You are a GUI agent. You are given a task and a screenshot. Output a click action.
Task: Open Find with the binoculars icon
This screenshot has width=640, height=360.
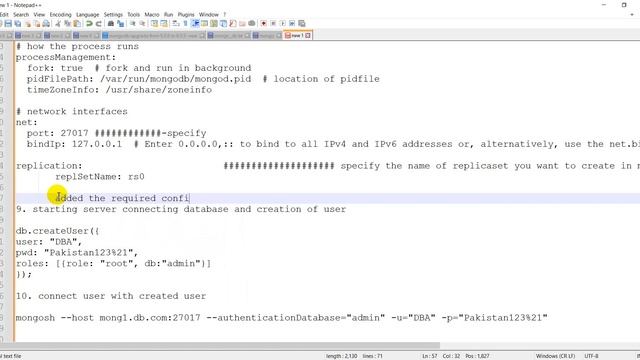[x=111, y=24]
